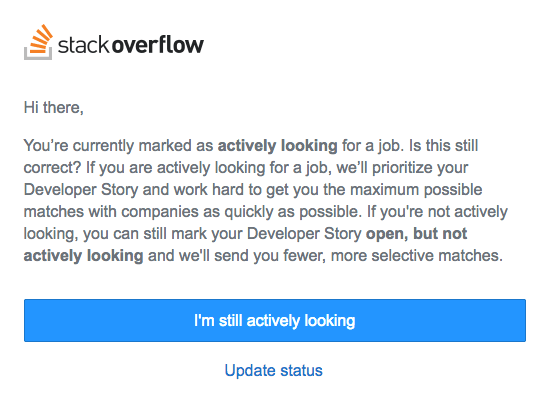
Task: Click the "Hi there," greeting line
Action: click(x=54, y=107)
